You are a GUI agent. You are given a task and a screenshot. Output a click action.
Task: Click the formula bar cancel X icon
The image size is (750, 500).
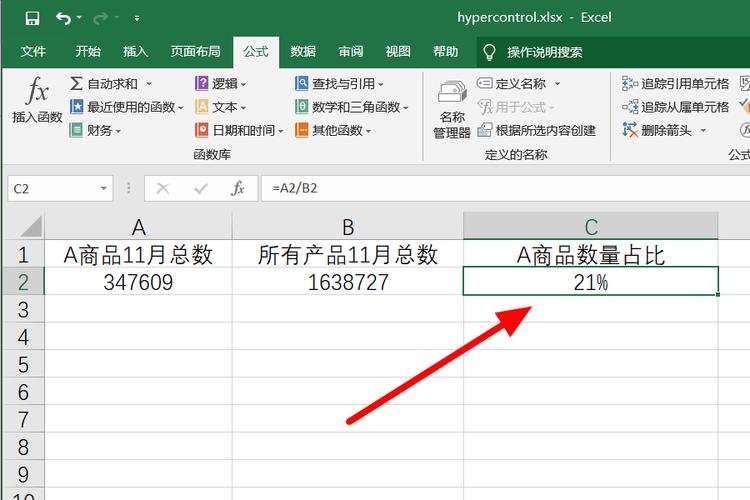click(x=163, y=189)
